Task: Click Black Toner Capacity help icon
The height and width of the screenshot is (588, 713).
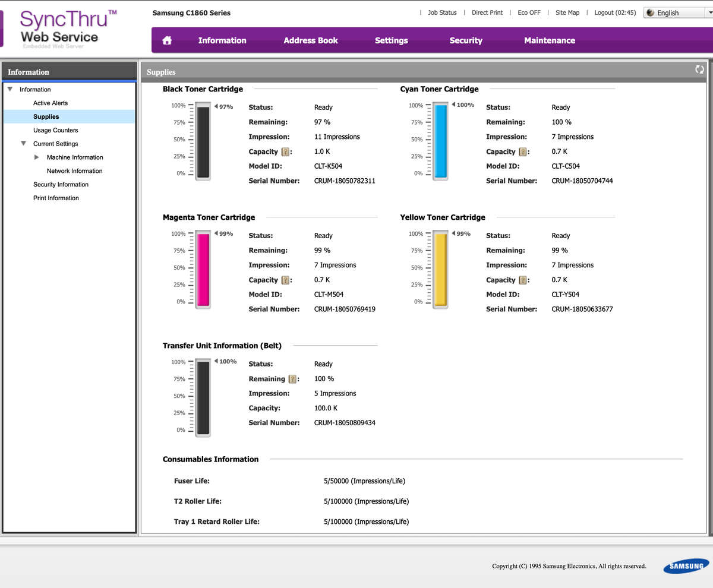Action: click(x=285, y=152)
